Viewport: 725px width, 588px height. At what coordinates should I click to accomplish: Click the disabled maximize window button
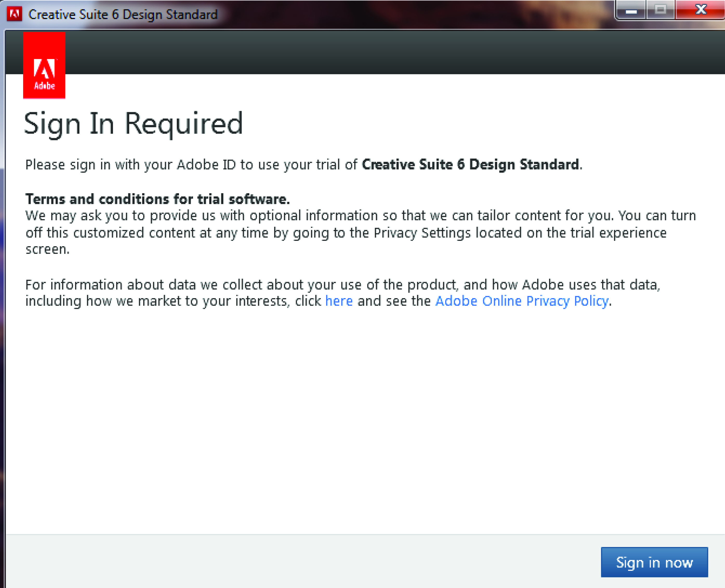pyautogui.click(x=660, y=10)
